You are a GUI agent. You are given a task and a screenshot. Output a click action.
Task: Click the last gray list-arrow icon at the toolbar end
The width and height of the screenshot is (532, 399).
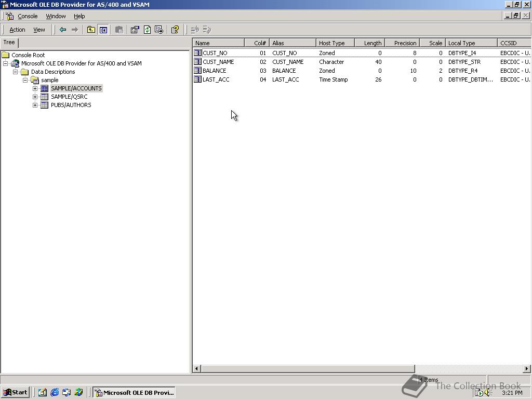pos(207,30)
